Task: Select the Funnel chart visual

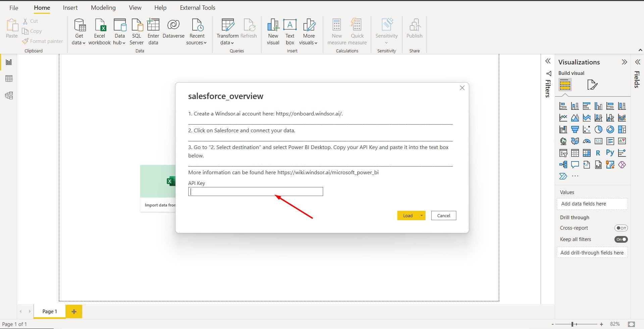Action: click(x=575, y=130)
